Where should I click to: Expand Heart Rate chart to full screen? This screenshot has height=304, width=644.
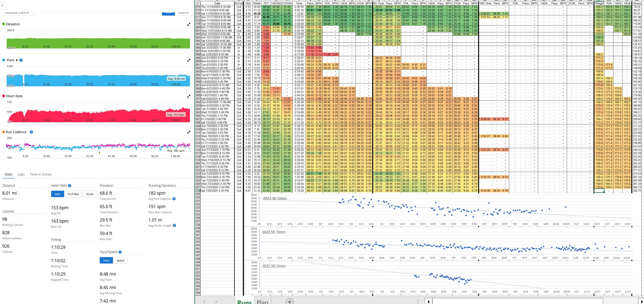point(189,96)
